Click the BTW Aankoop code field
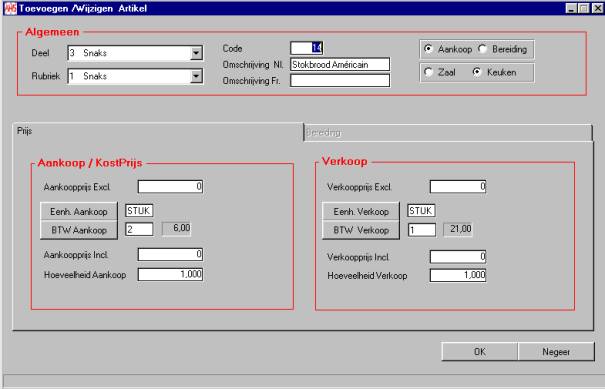 (139, 229)
